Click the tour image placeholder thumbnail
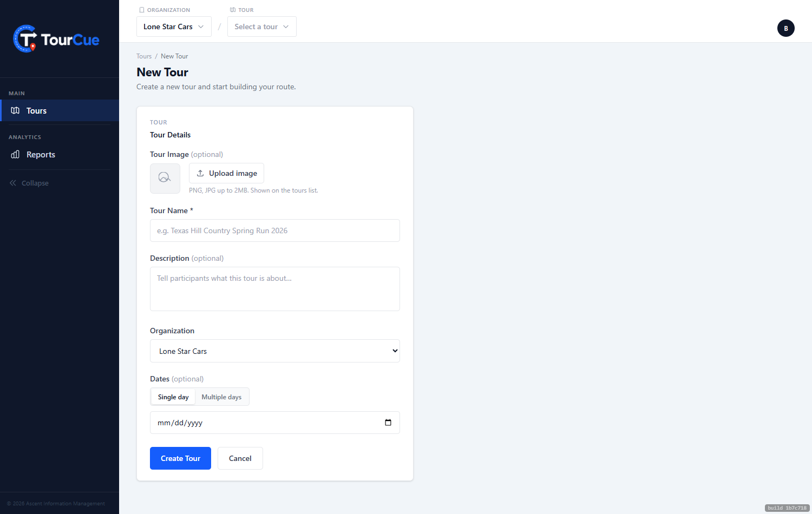The width and height of the screenshot is (812, 514). click(165, 179)
